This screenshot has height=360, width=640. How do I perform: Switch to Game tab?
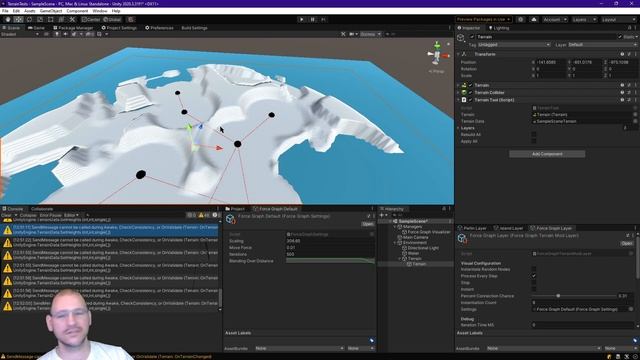click(36, 28)
